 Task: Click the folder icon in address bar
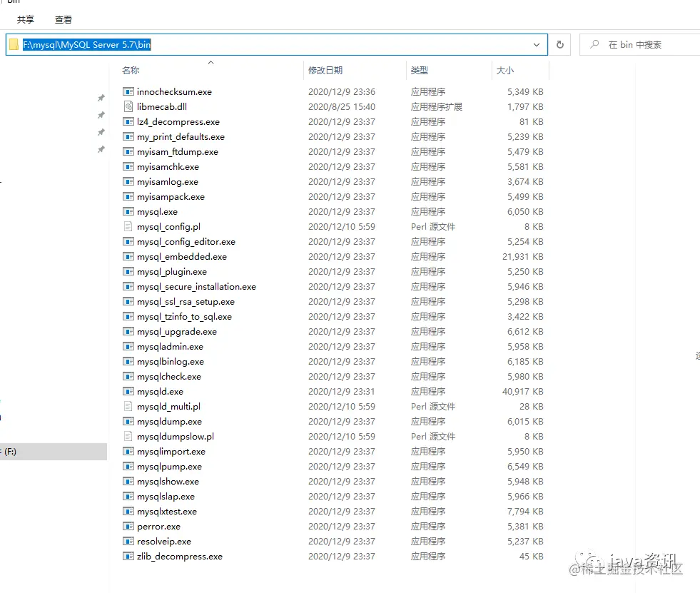(x=14, y=45)
